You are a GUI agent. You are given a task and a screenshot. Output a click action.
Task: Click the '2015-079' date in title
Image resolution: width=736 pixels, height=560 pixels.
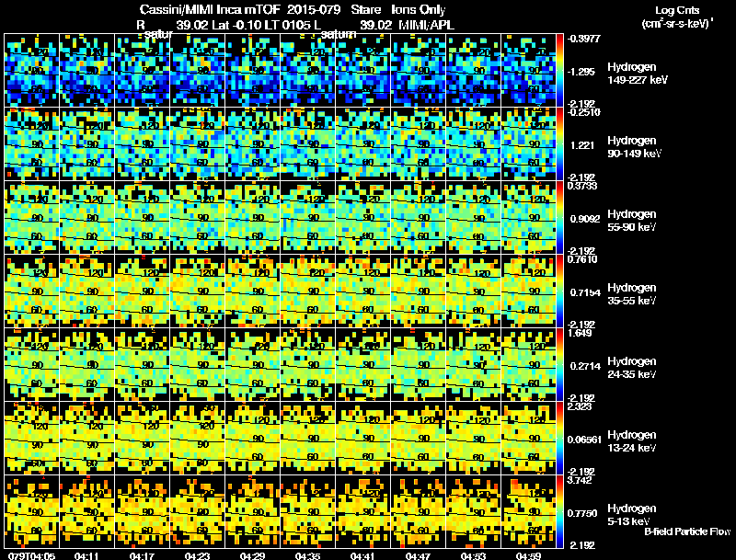(314, 9)
